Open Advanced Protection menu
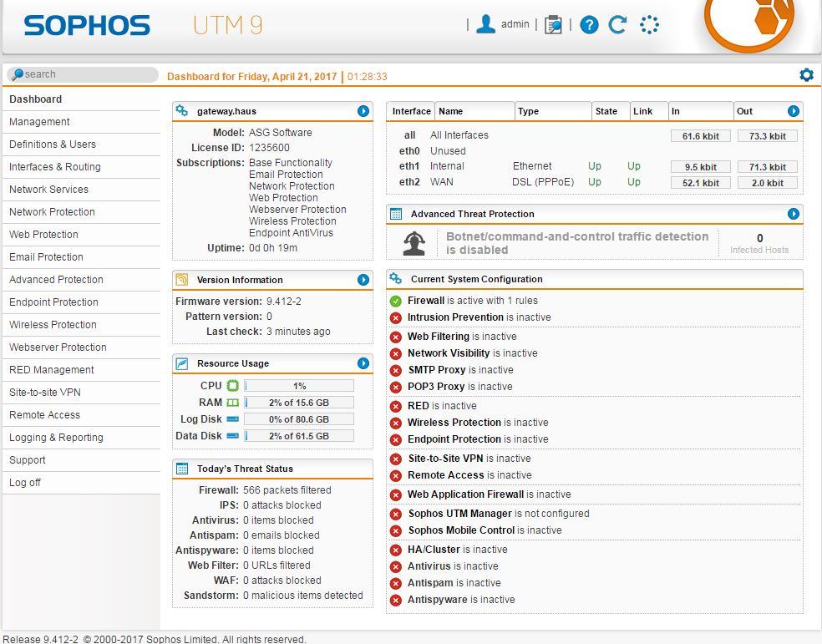This screenshot has height=644, width=822. tap(81, 279)
